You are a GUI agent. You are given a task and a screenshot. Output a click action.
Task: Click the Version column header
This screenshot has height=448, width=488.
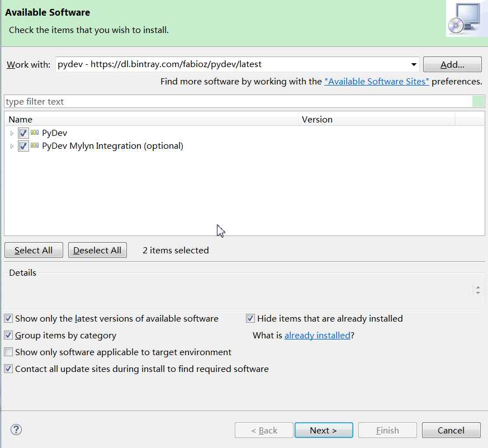pyautogui.click(x=377, y=120)
